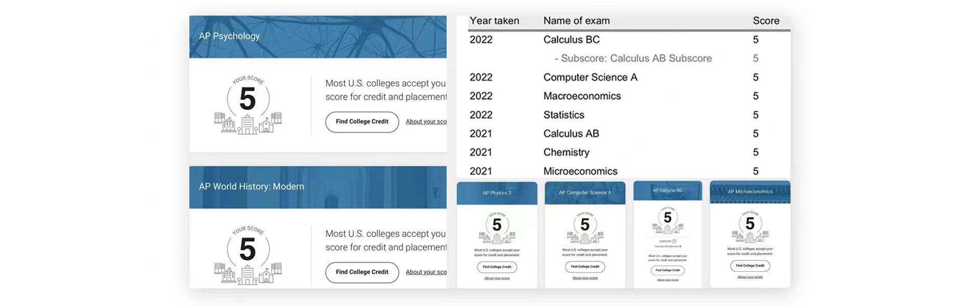
Task: Click Find College Credit under AP Psychology
Action: click(362, 122)
